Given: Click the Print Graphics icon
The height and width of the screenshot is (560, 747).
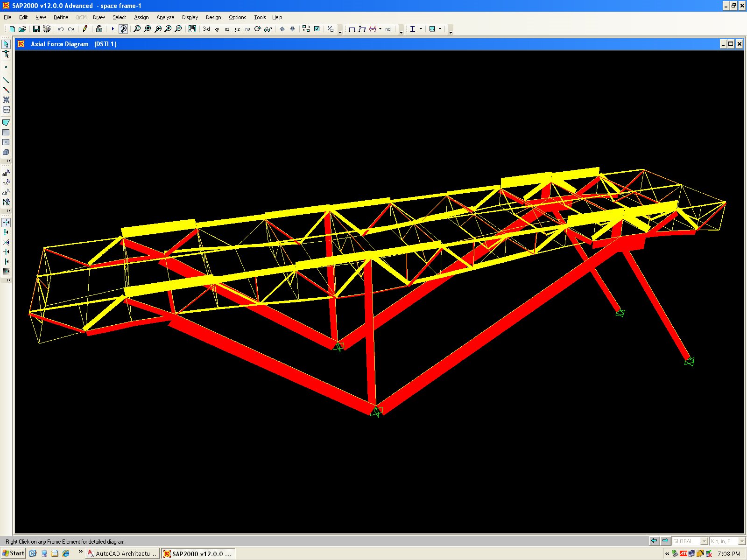Looking at the screenshot, I should pos(47,29).
